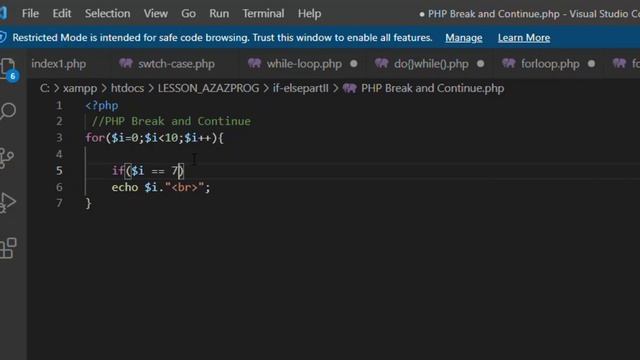
Task: Click line number 7 in the gutter
Action: point(59,203)
